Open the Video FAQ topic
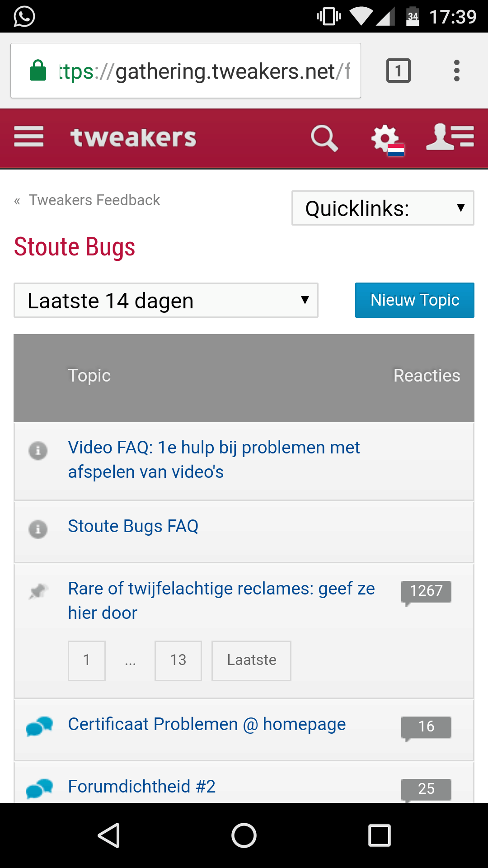Screen dimensions: 488x868 pos(213,459)
